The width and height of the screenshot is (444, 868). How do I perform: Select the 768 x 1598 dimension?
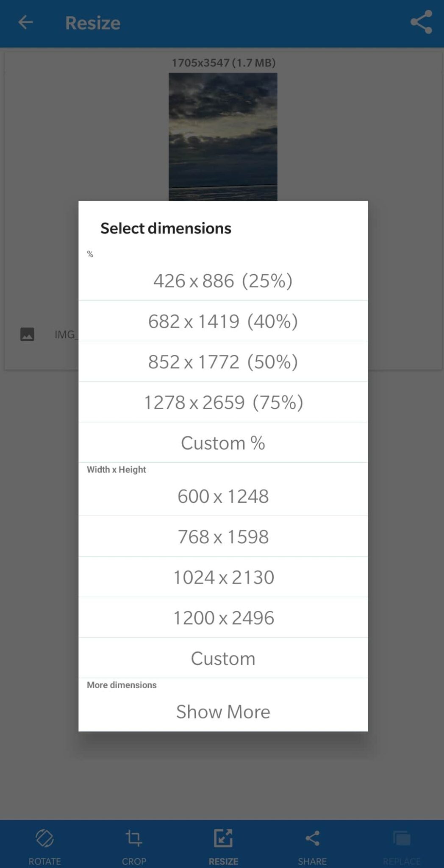222,536
